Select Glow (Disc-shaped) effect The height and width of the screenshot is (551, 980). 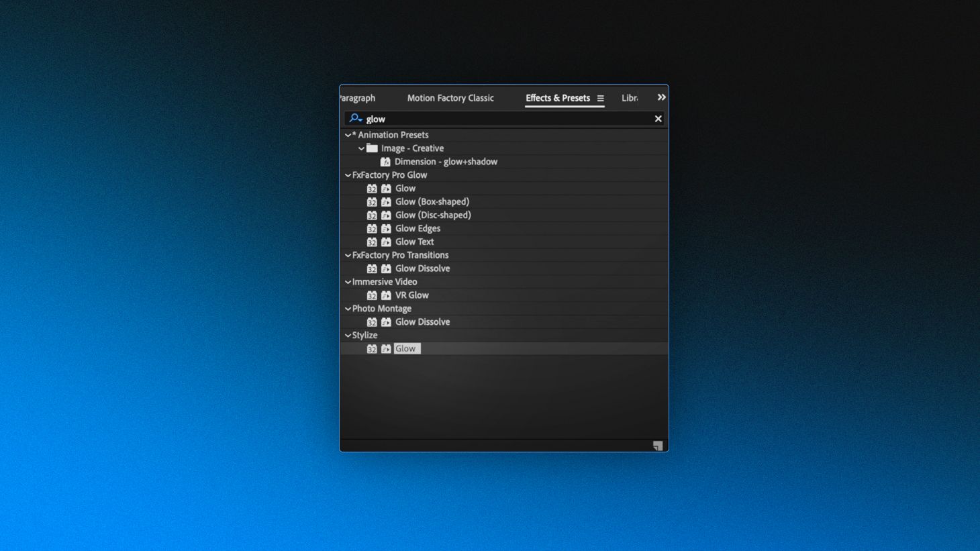pos(433,215)
